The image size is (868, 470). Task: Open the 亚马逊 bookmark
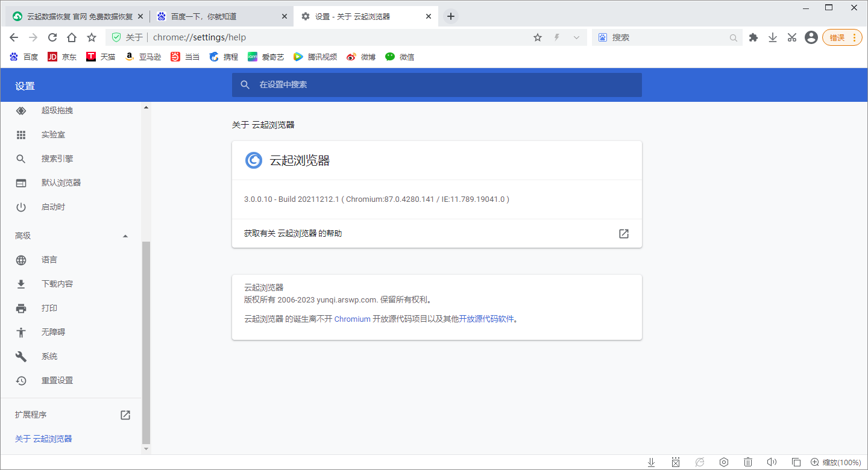(143, 57)
